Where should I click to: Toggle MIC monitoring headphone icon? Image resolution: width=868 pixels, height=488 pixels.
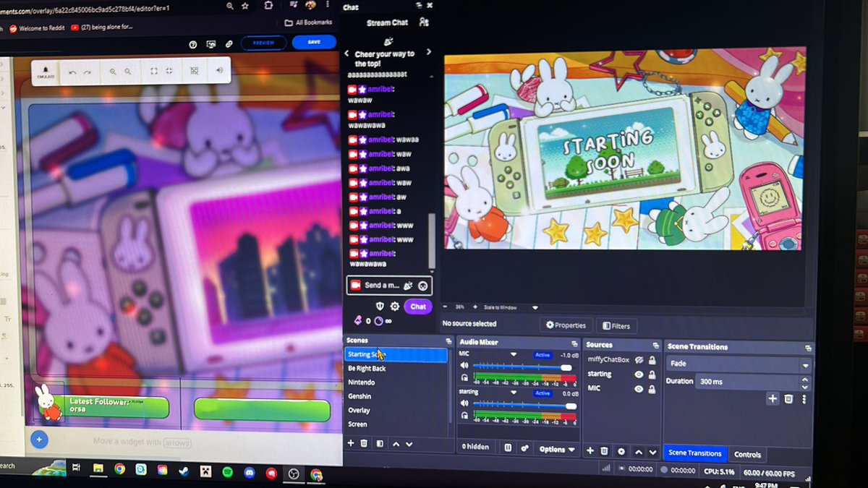click(x=464, y=378)
